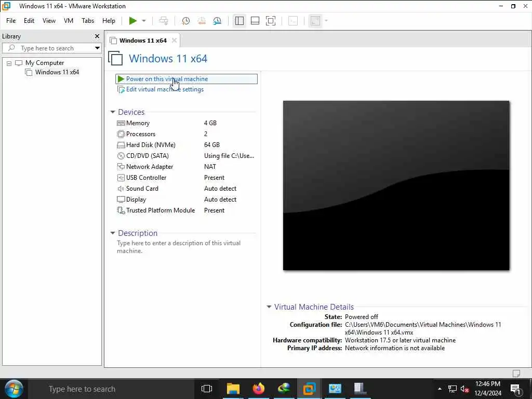Screen dimensions: 532x399
Task: Open Firefox from the taskbar
Action: click(x=259, y=389)
